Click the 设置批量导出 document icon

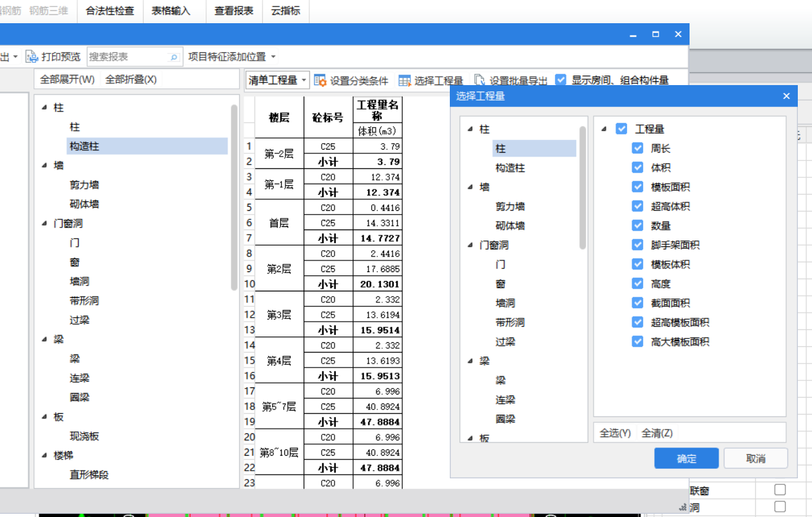tap(479, 81)
